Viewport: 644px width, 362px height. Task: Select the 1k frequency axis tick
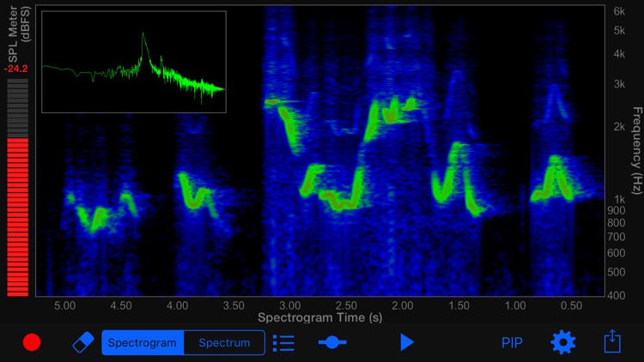(x=619, y=200)
